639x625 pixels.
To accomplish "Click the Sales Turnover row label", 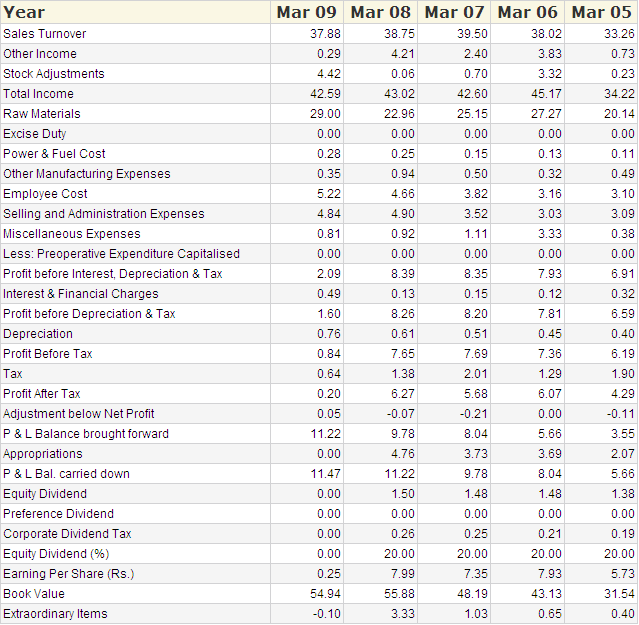I will (x=45, y=34).
